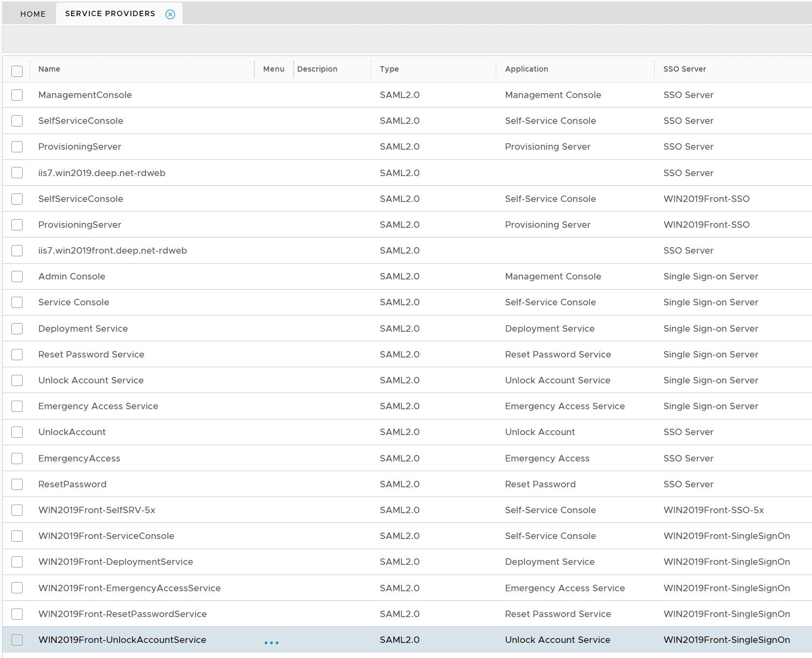Viewport: 812px width, 658px height.
Task: Click the Descripion column header
Action: tap(317, 69)
